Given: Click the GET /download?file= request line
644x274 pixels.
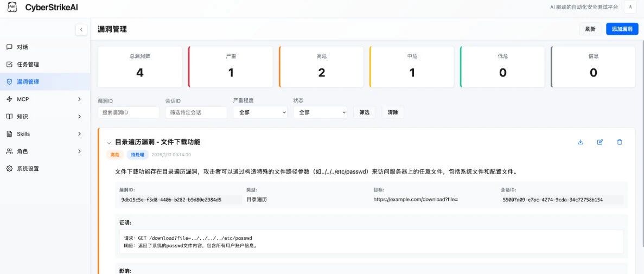Looking at the screenshot, I should 188,238.
